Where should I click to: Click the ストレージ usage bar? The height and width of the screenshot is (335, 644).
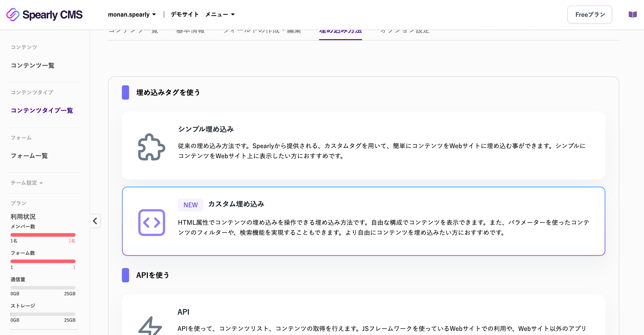point(43,314)
